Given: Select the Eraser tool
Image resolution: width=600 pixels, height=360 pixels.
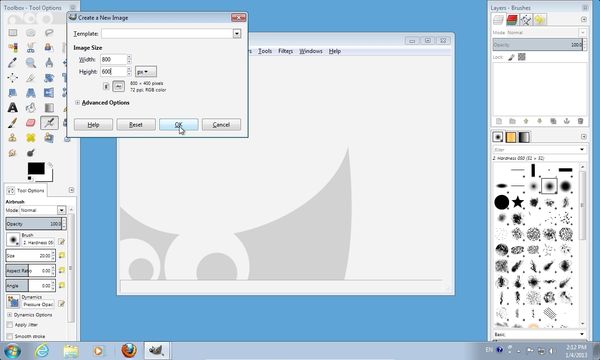Looking at the screenshot, I should coord(31,123).
